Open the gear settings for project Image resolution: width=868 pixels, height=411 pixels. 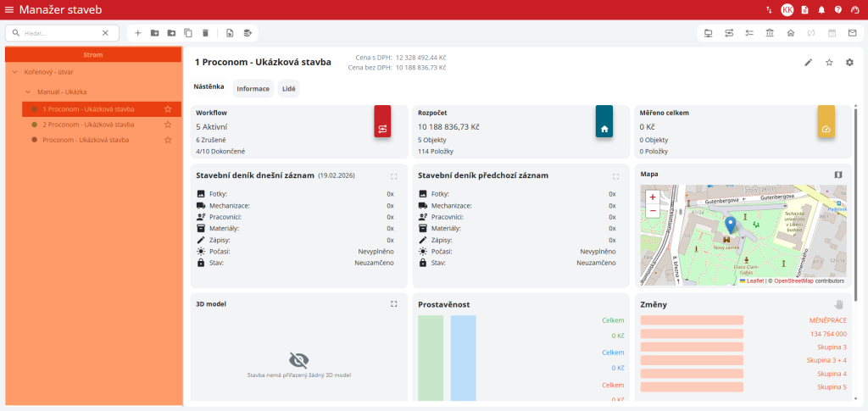[849, 62]
